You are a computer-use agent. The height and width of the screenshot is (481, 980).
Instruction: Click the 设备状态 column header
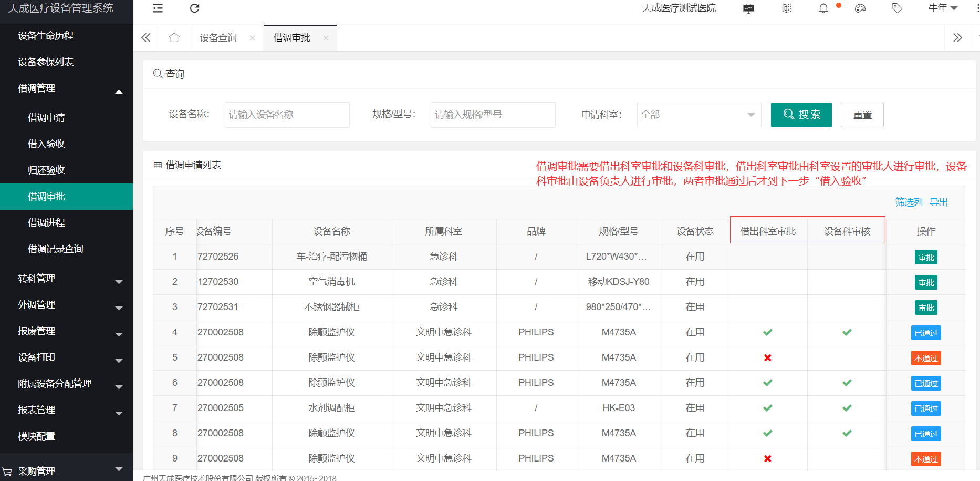695,231
